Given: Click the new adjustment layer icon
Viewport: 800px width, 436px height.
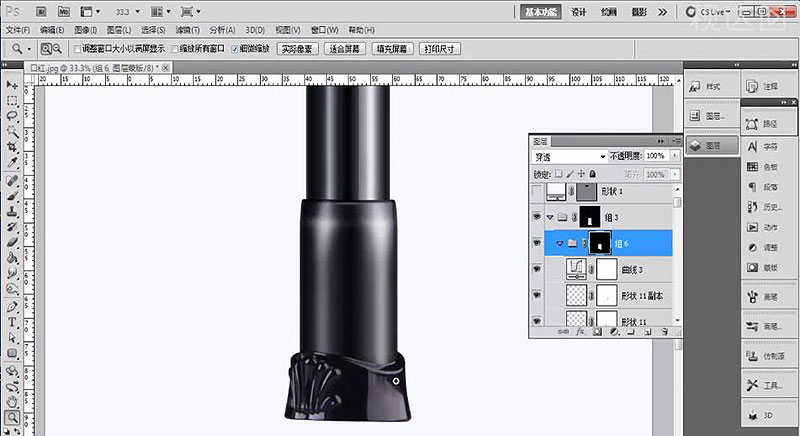Looking at the screenshot, I should (x=614, y=331).
